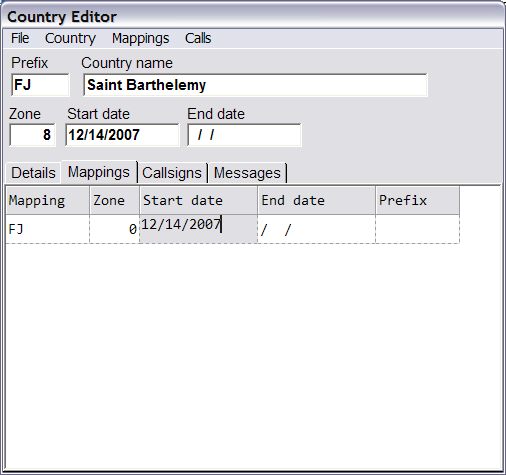Click the Zone field showing 8
The image size is (506, 475).
coord(32,135)
